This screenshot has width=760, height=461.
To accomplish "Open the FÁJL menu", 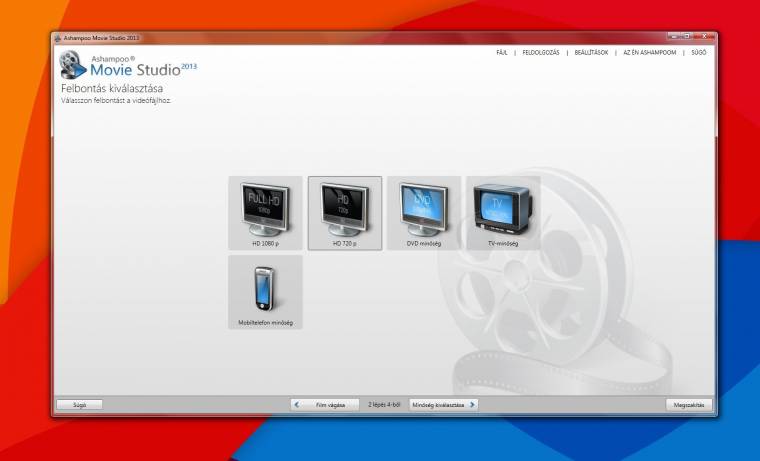I will pos(502,52).
